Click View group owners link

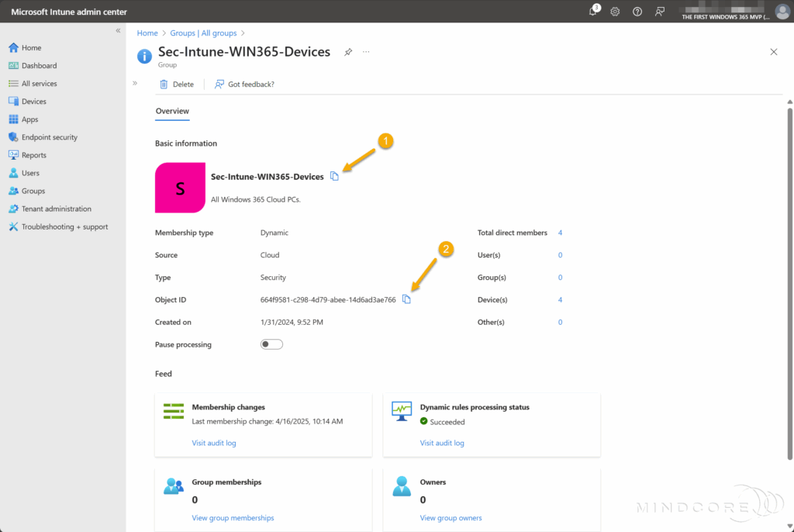click(x=451, y=518)
